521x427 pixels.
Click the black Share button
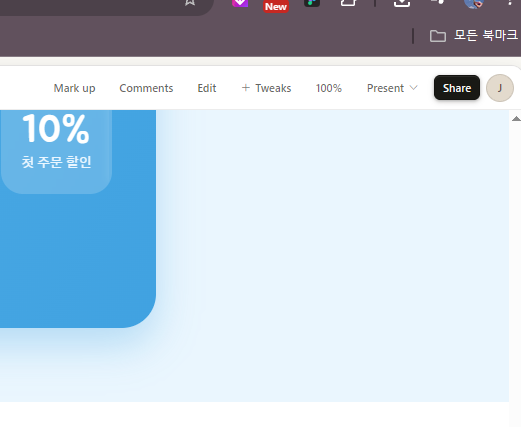(x=457, y=88)
